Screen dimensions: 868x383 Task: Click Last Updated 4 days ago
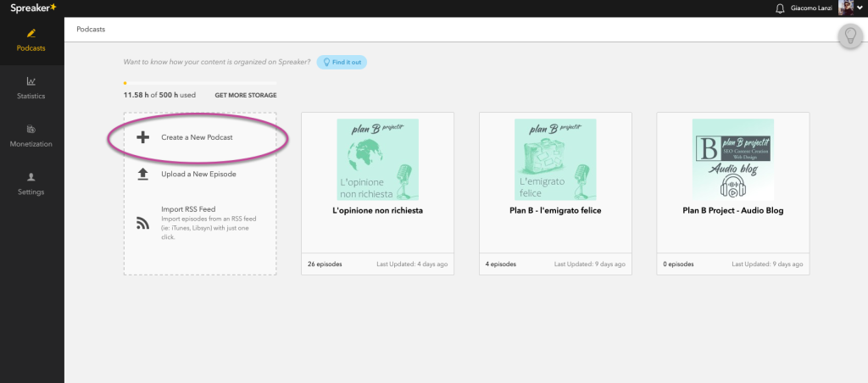pyautogui.click(x=412, y=264)
